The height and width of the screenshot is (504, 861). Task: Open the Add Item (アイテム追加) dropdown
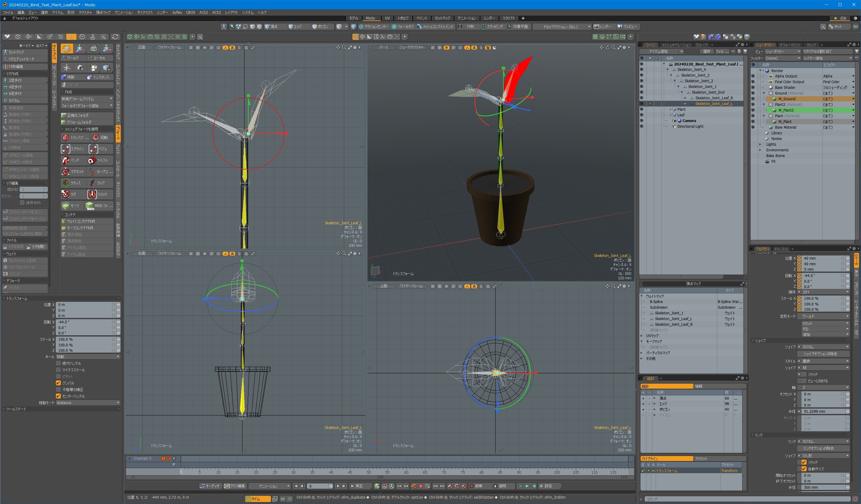[661, 51]
